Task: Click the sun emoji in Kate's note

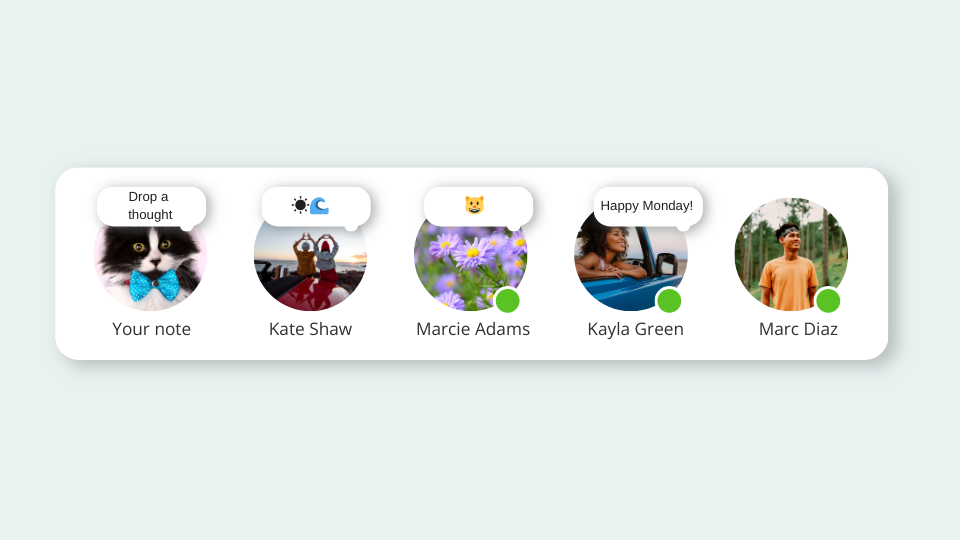Action: pos(300,205)
